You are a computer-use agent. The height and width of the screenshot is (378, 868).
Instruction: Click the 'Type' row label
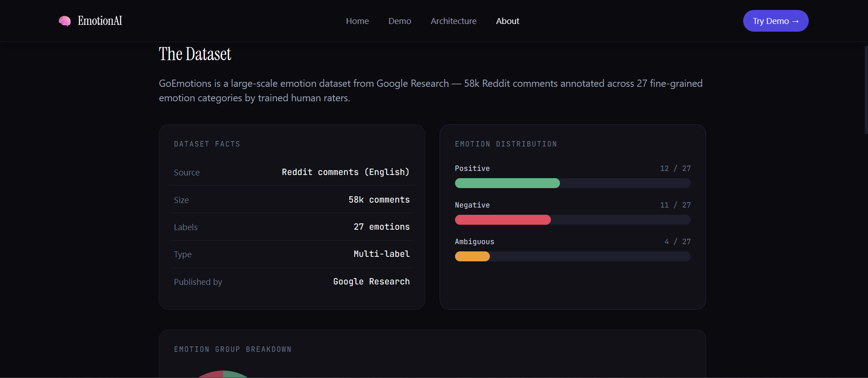183,255
